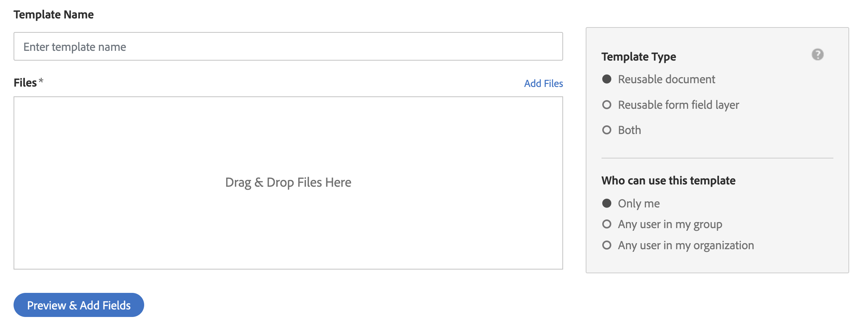Viewport: 868px width, 326px height.
Task: Choose the Reusable form field layer radio
Action: [606, 105]
